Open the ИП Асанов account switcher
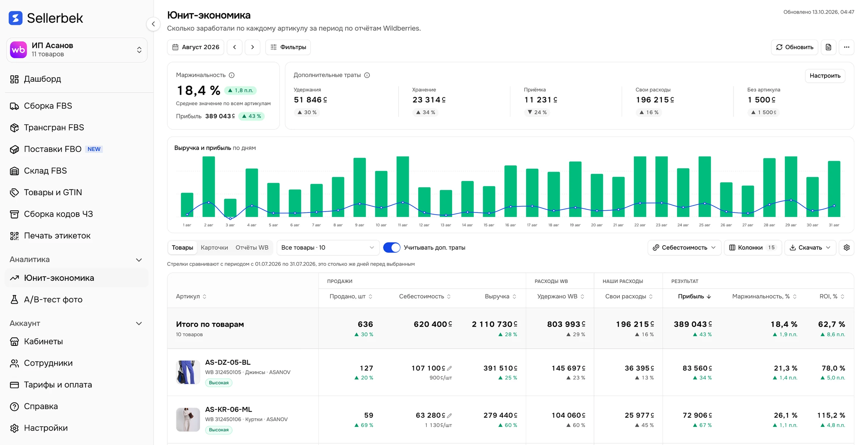 point(77,50)
